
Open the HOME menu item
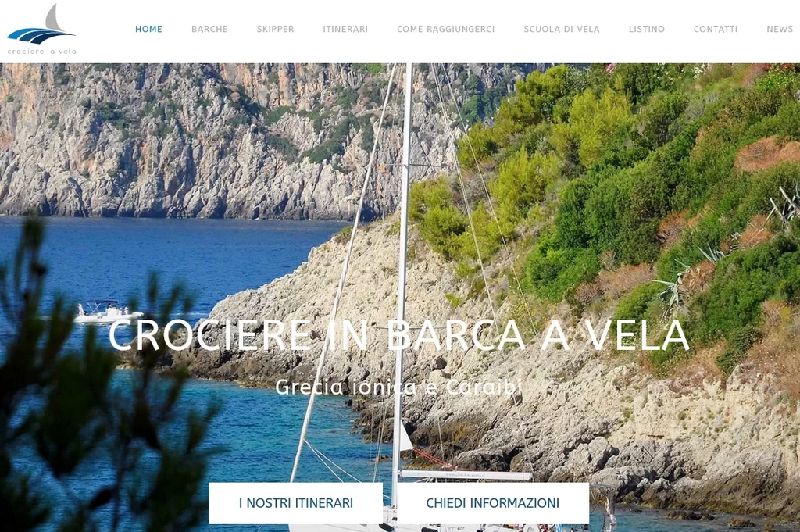click(x=148, y=29)
